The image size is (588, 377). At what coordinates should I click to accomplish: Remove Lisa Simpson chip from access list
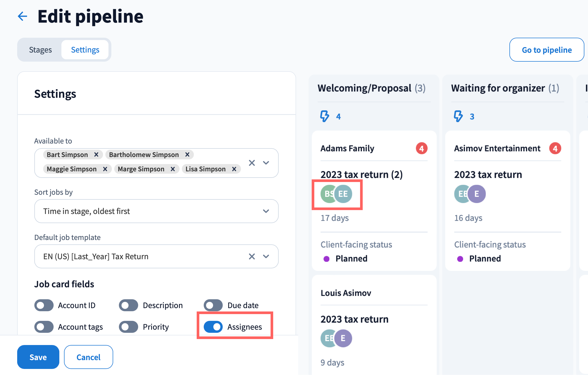[x=234, y=169]
